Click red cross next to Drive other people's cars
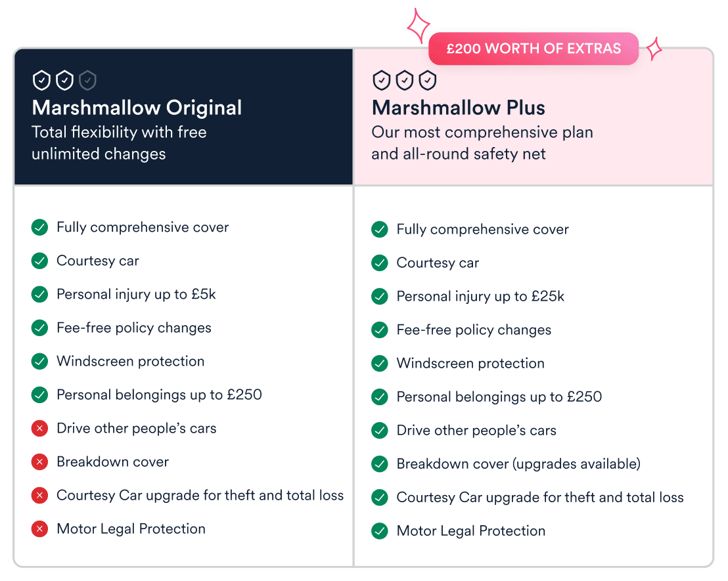The image size is (728, 581). (40, 429)
